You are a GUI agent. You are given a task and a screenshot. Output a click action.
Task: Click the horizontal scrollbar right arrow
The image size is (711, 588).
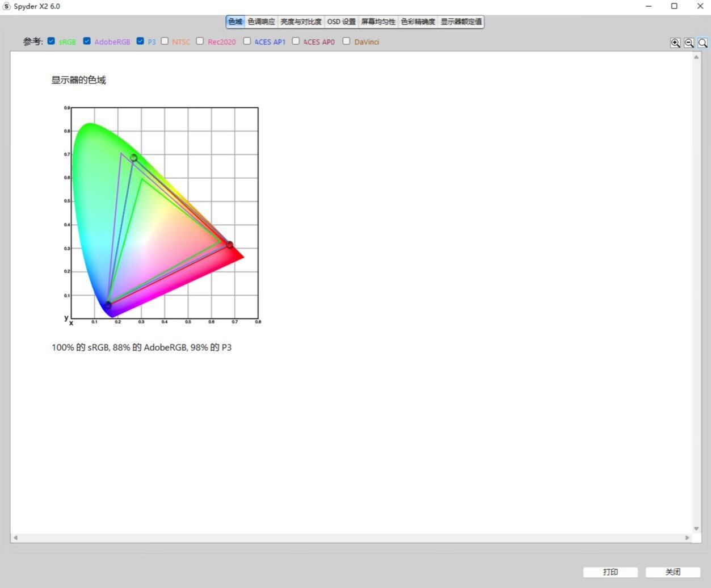point(687,537)
